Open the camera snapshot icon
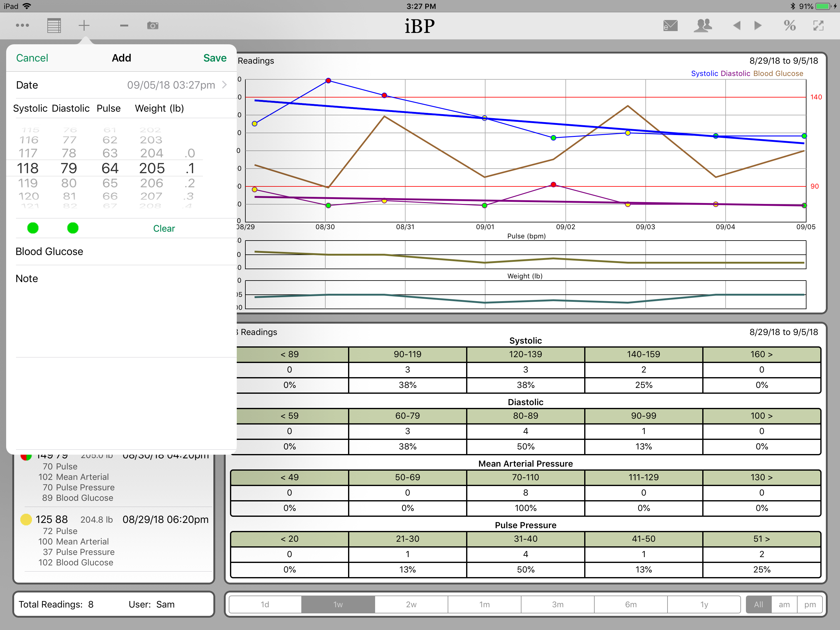Image resolution: width=840 pixels, height=630 pixels. [x=153, y=26]
